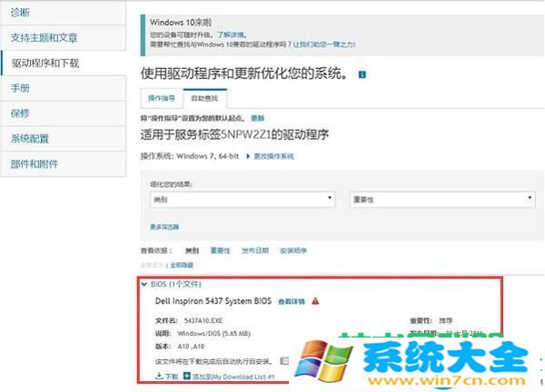Click the blue info icon beside the main heading
545x392 pixels.
(362, 74)
